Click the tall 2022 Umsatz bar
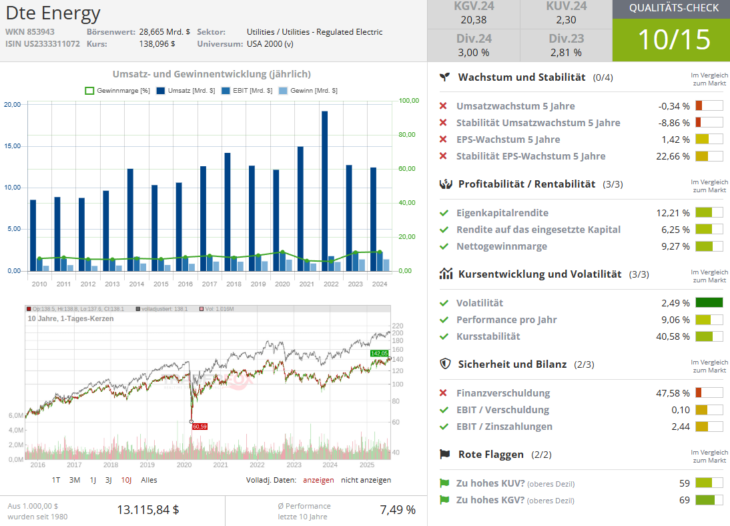The width and height of the screenshot is (730, 526). 324,191
